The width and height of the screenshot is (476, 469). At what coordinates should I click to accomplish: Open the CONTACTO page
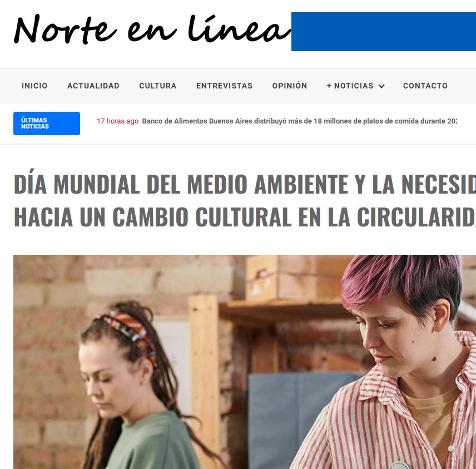click(x=425, y=86)
